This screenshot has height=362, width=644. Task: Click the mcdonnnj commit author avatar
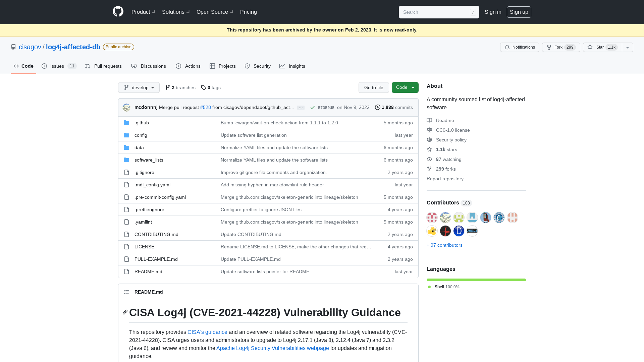coord(126,107)
